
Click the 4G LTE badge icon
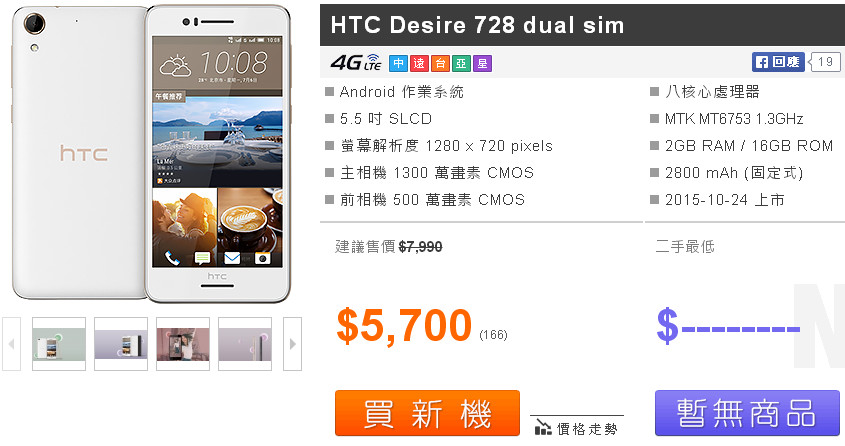click(x=356, y=62)
